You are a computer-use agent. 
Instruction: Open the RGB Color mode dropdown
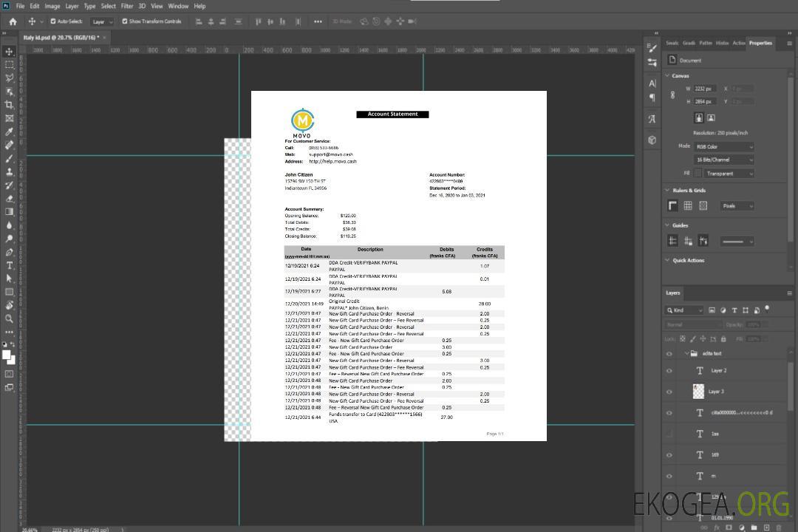pyautogui.click(x=723, y=146)
